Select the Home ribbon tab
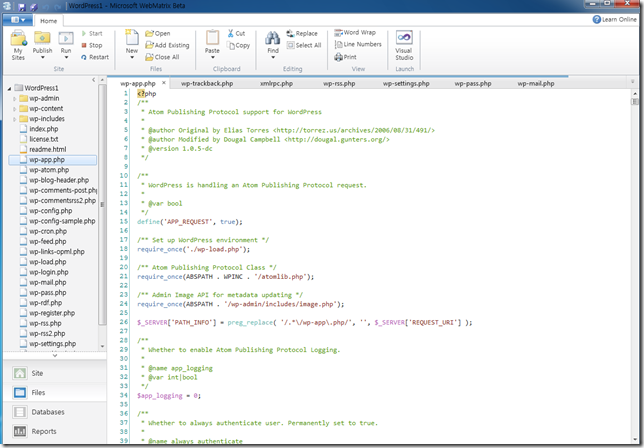The image size is (644, 448). point(48,21)
